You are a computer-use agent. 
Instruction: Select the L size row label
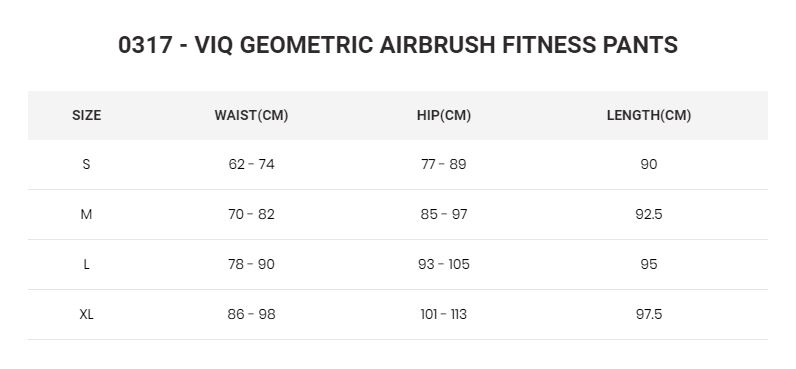86,264
